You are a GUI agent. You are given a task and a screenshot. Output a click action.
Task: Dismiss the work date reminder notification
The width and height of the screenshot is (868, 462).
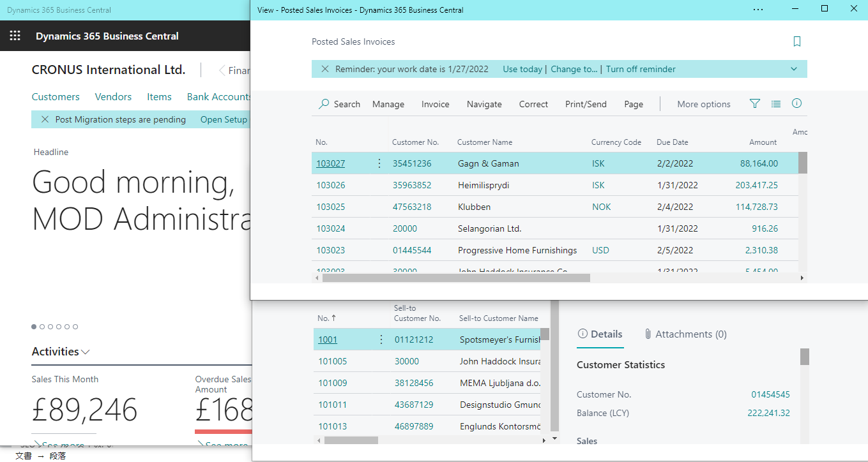pos(325,69)
